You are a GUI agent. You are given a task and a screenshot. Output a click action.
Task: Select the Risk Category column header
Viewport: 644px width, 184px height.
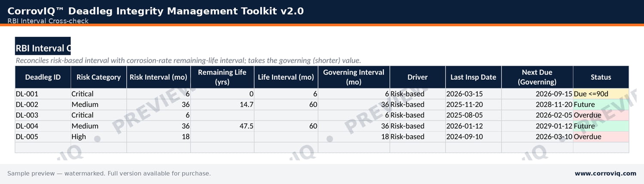[99, 77]
